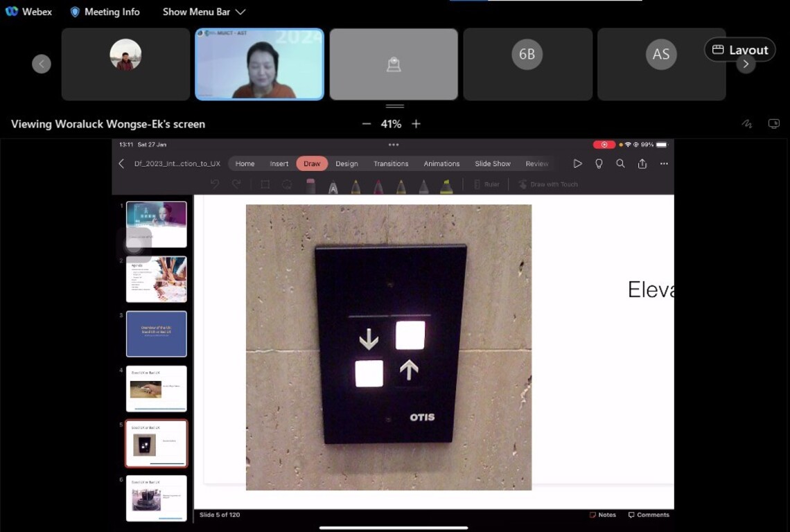Open the Notes pane
Screen dimensions: 790x532
click(602, 515)
